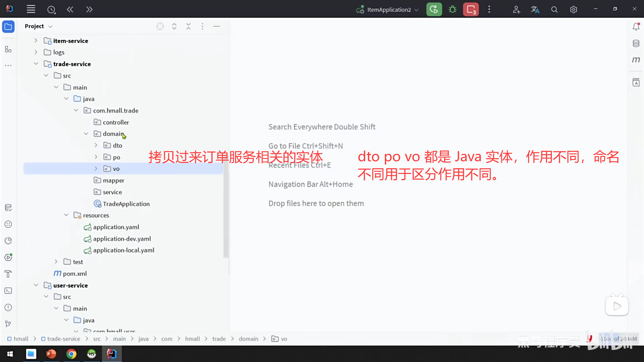The image size is (644, 362).
Task: Launch Chrome from the taskbar
Action: 71,354
